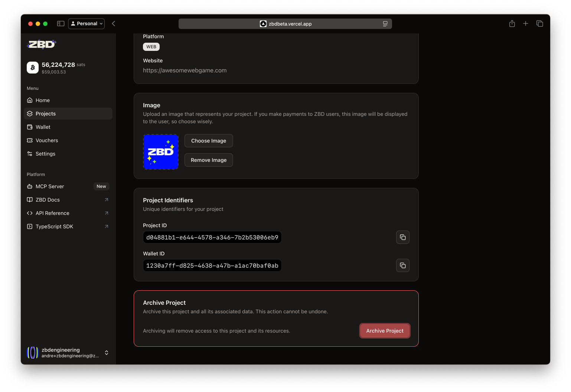Switch to the Projects section
Image resolution: width=571 pixels, height=392 pixels.
46,114
